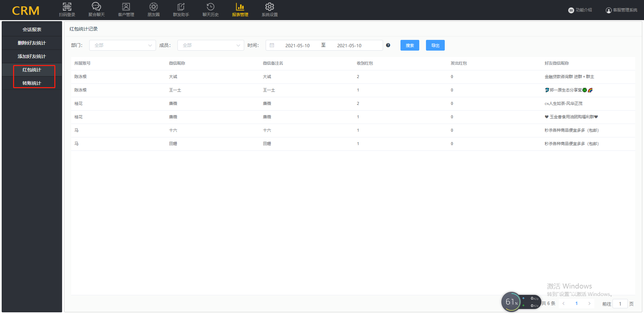Open the 客服管理系统 user account menu
The width and height of the screenshot is (644, 314).
(x=622, y=10)
